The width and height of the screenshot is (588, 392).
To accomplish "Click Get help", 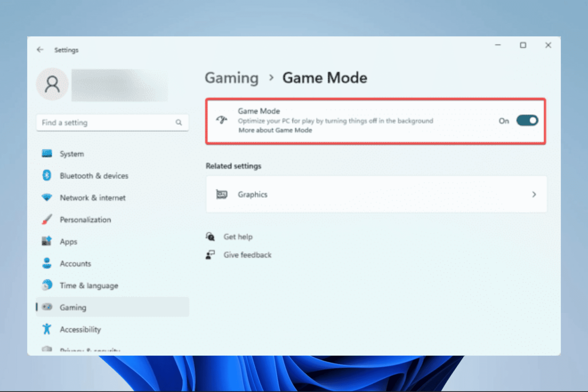I will click(x=238, y=236).
